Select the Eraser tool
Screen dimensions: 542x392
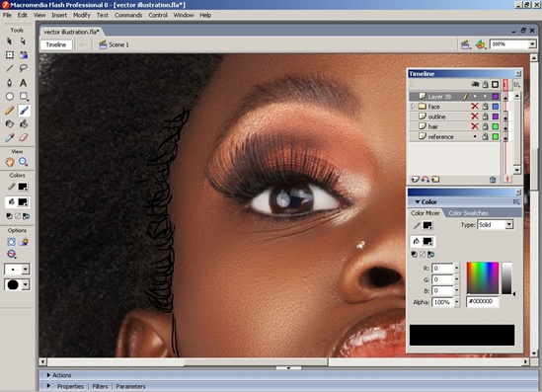[23, 137]
